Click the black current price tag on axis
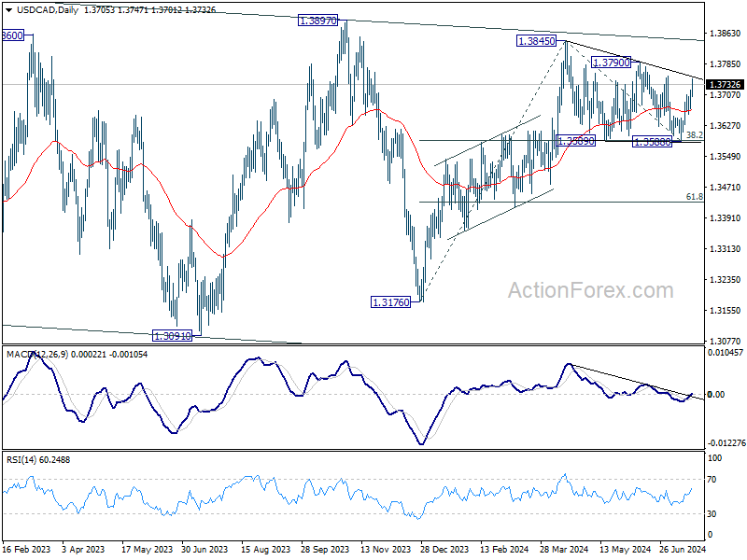Screen dimensions: 747x560 click(725, 85)
